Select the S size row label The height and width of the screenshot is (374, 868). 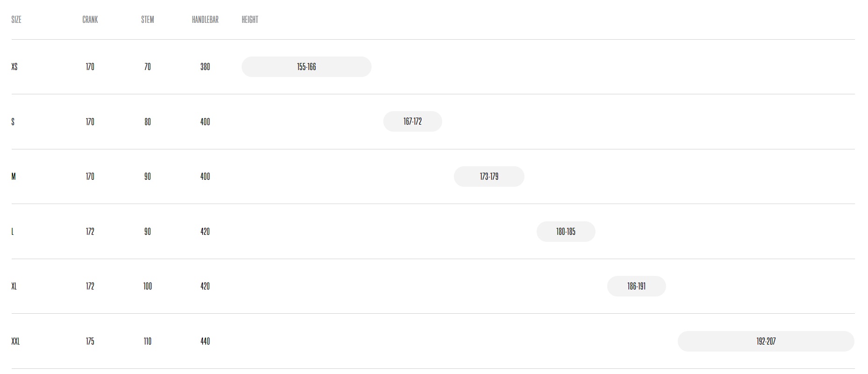(13, 122)
